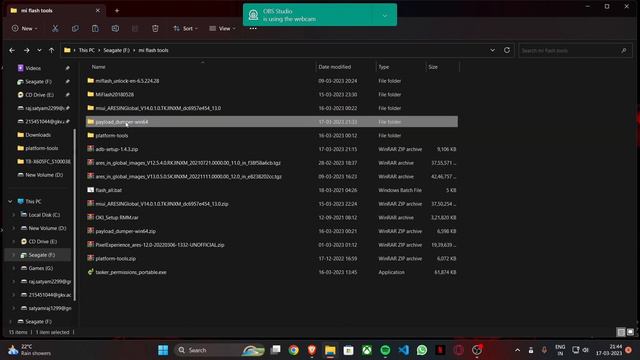Go back with the Back arrow

[12, 50]
